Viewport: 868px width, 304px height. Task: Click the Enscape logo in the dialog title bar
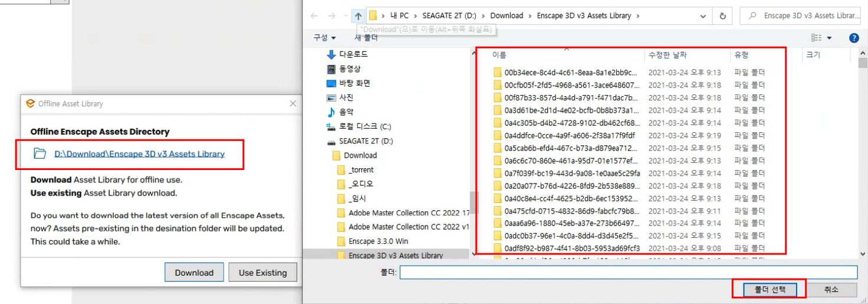tap(31, 103)
